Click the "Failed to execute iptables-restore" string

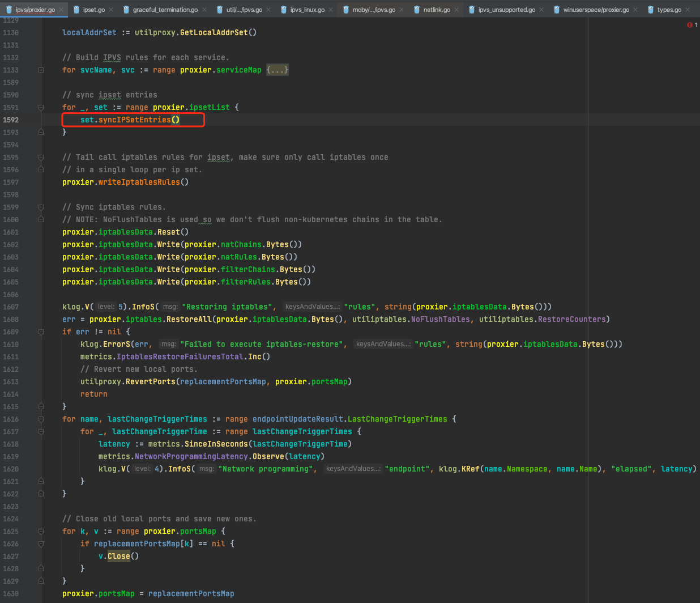coord(262,345)
